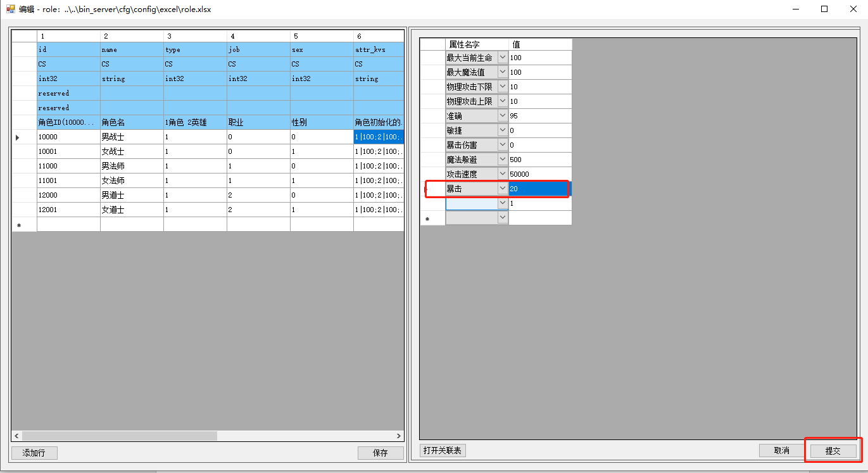Select the value cell containing 50000

[539, 174]
